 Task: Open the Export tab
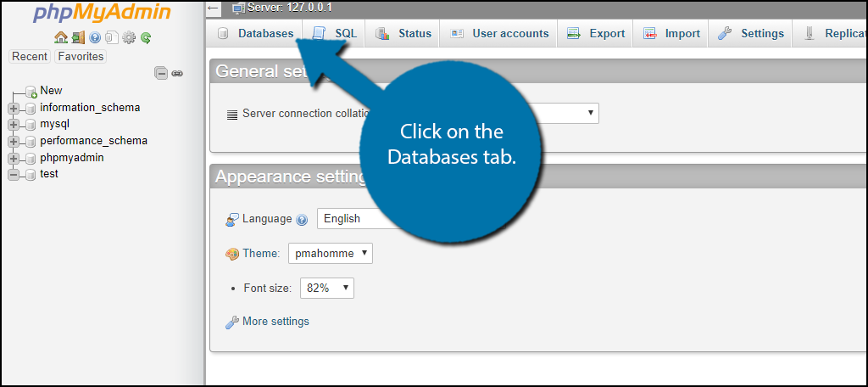point(595,33)
